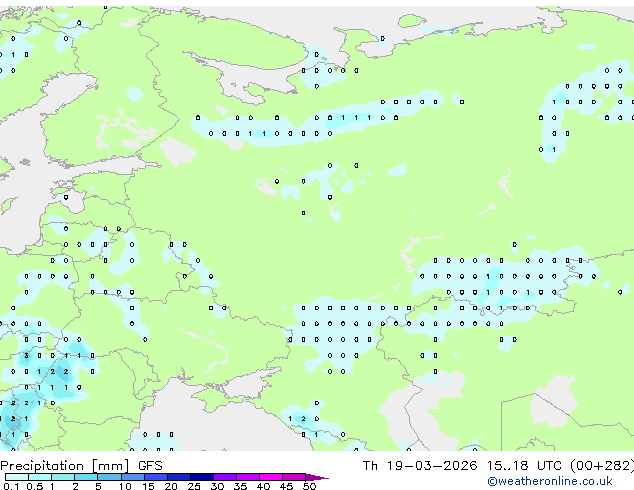Choose the 20–25 mm dark blue swatch

178,477
